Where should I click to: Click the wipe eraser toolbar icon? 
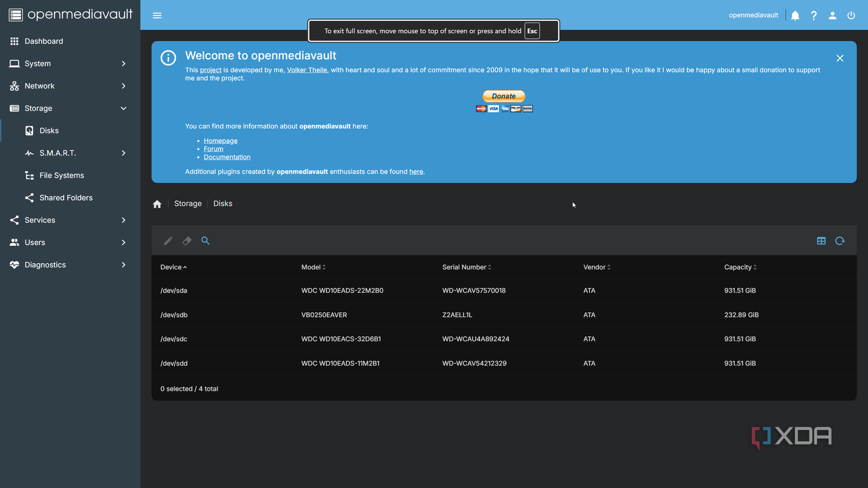[x=187, y=241]
